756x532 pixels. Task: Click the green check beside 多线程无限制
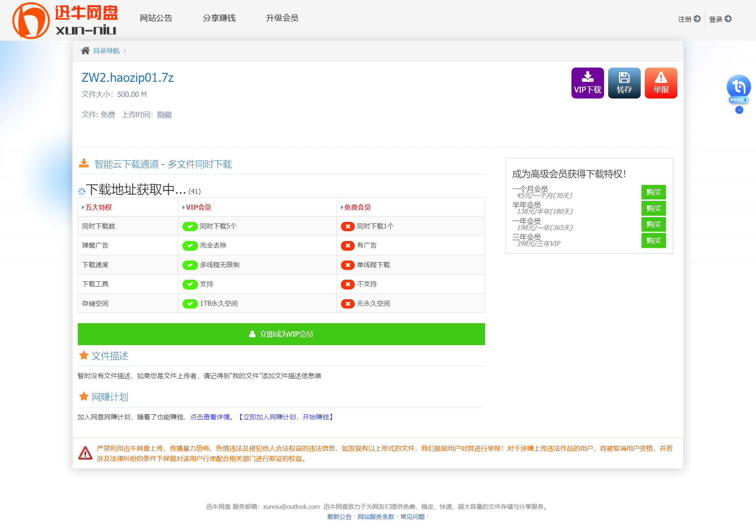pos(190,265)
